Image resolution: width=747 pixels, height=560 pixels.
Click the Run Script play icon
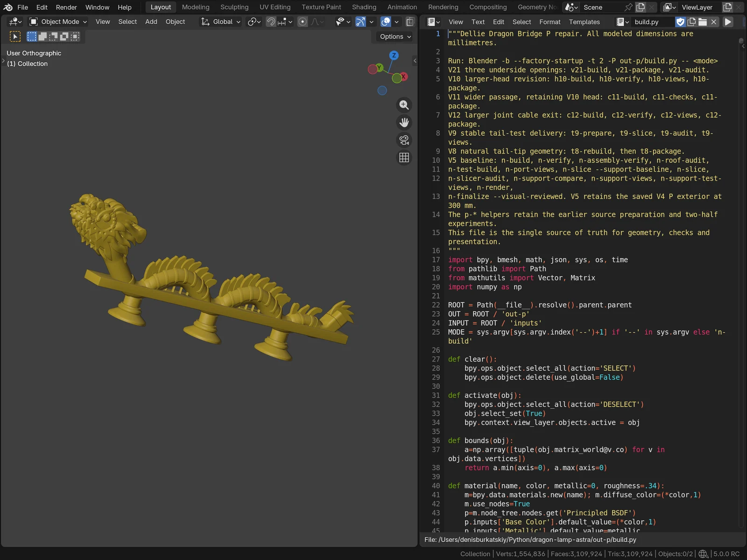click(728, 22)
